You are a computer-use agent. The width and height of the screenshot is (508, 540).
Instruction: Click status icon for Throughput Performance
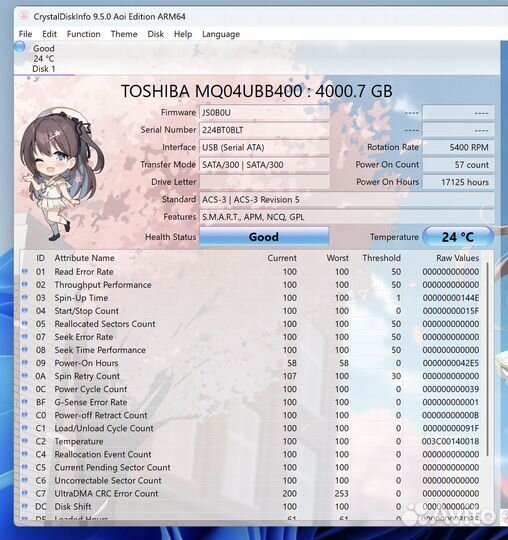click(24, 284)
